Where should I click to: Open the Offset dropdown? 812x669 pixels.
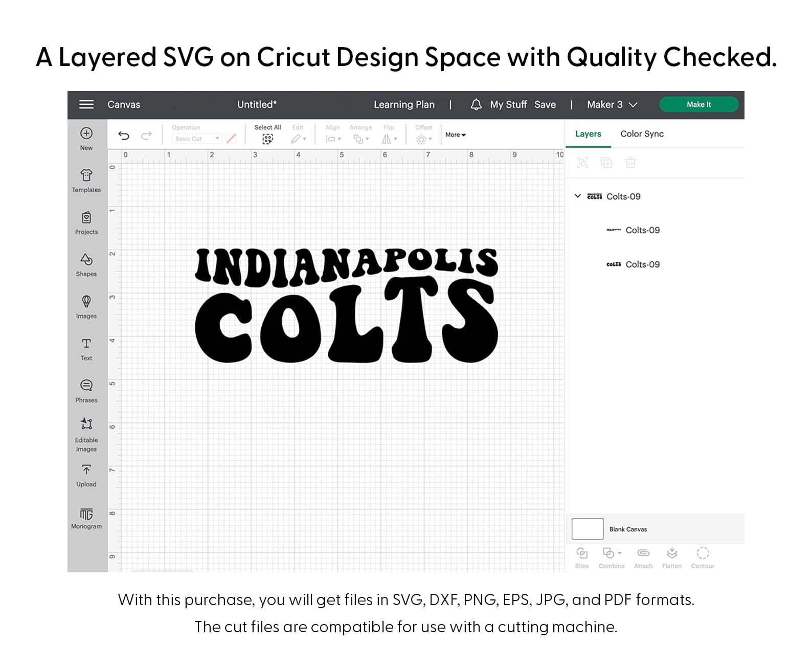(424, 139)
